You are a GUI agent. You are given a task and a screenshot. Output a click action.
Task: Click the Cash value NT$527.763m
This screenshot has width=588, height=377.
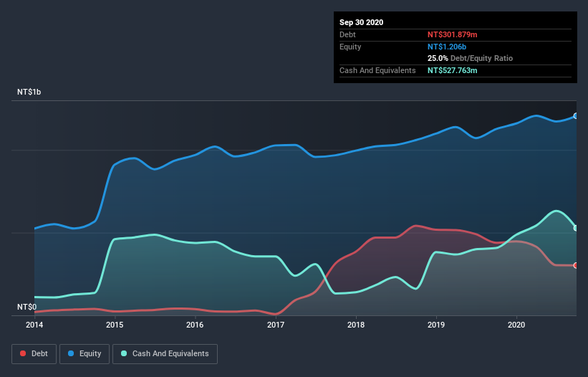452,70
